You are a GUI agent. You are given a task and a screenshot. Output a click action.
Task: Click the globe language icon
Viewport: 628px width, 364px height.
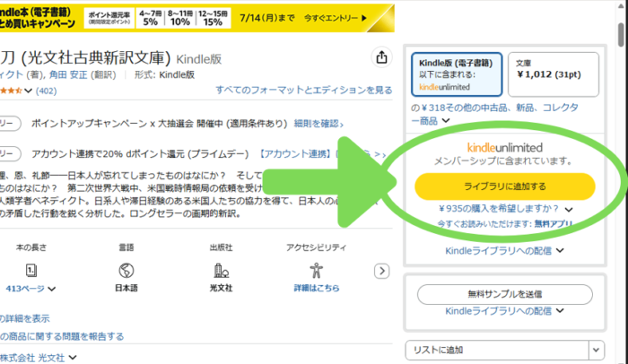coord(126,271)
